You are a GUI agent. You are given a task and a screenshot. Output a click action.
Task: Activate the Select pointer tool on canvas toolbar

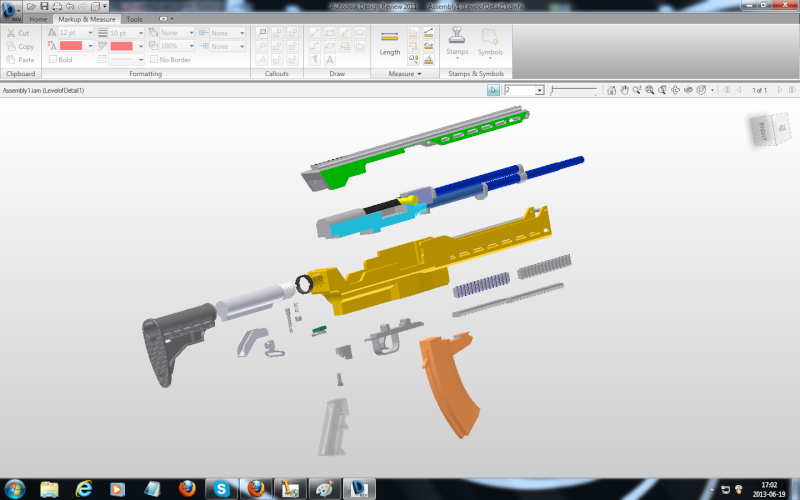point(493,90)
